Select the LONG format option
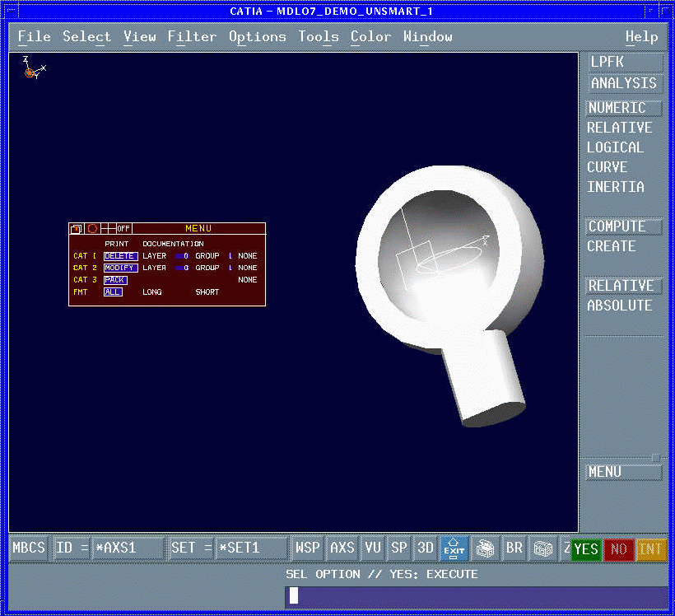The width and height of the screenshot is (675, 616). 152,292
